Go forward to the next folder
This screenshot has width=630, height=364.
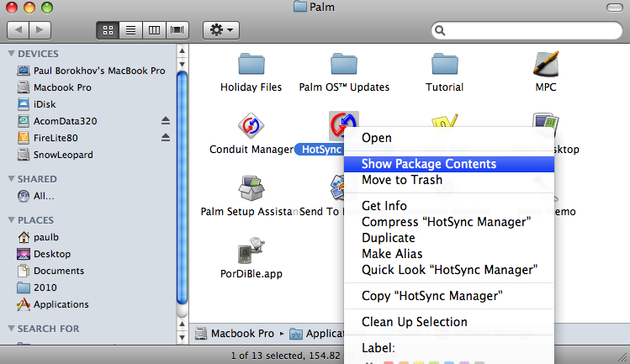[40, 30]
